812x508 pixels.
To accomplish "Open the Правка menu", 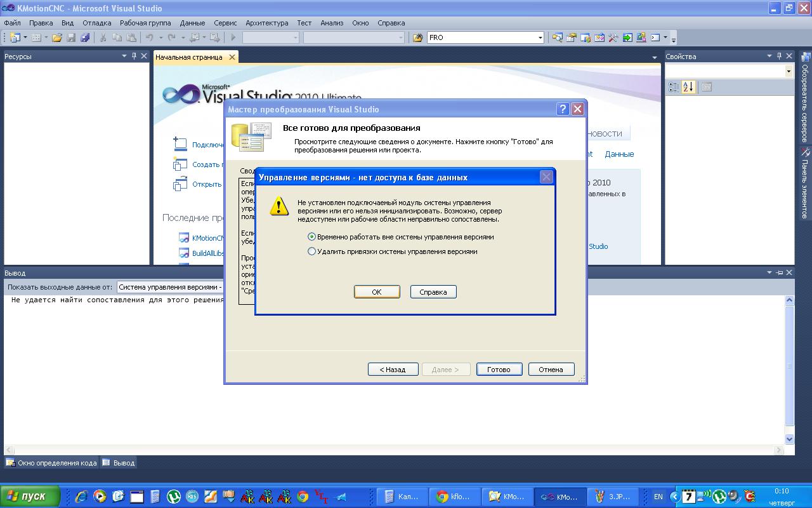I will 41,23.
